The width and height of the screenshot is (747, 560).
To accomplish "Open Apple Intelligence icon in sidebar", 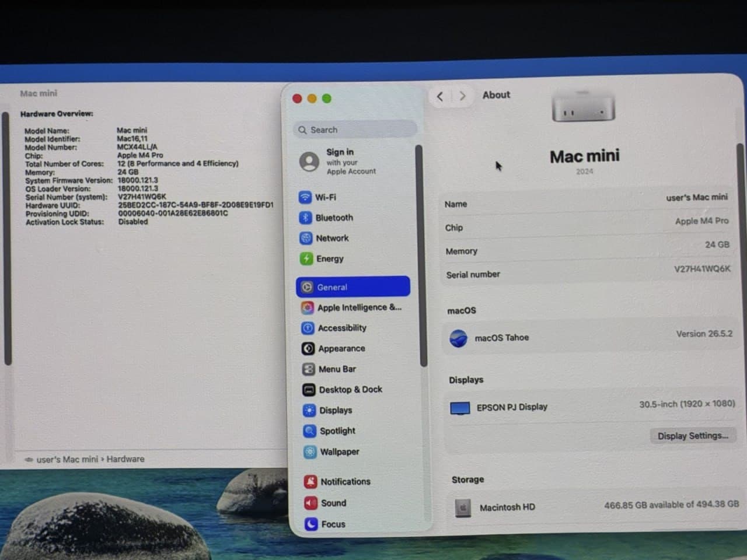I will pos(308,307).
